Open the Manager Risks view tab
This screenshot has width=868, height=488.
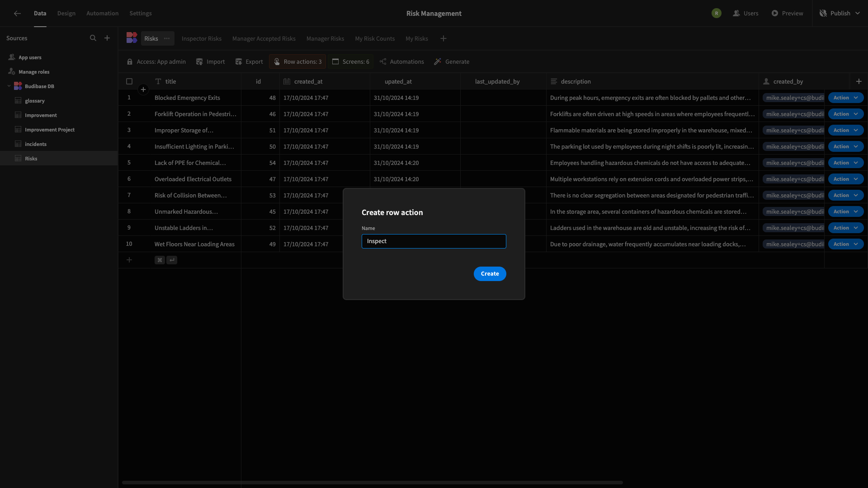(325, 39)
